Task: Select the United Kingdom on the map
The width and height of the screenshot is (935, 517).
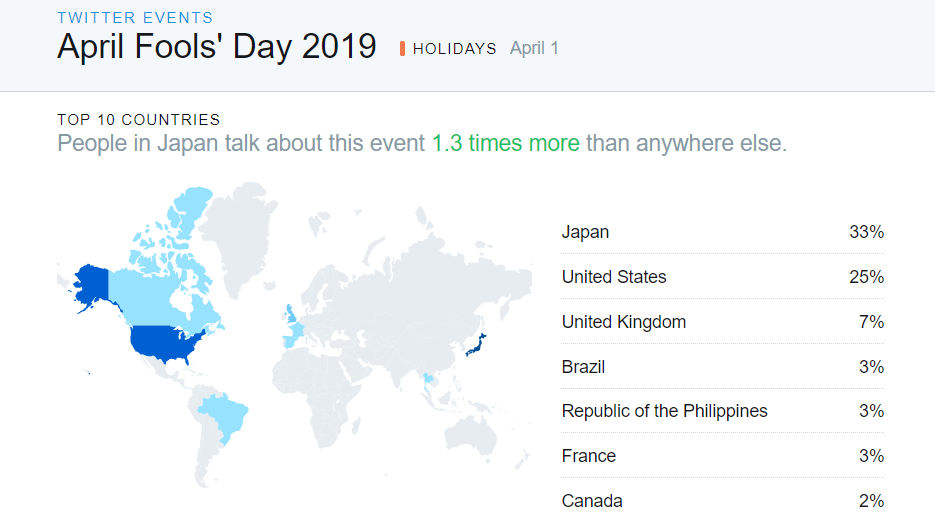Action: click(291, 314)
